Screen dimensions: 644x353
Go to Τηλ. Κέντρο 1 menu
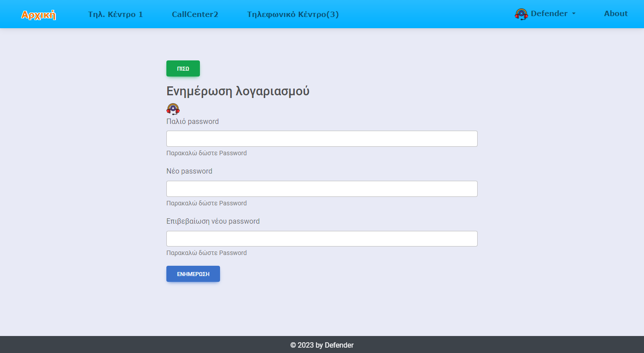[115, 14]
